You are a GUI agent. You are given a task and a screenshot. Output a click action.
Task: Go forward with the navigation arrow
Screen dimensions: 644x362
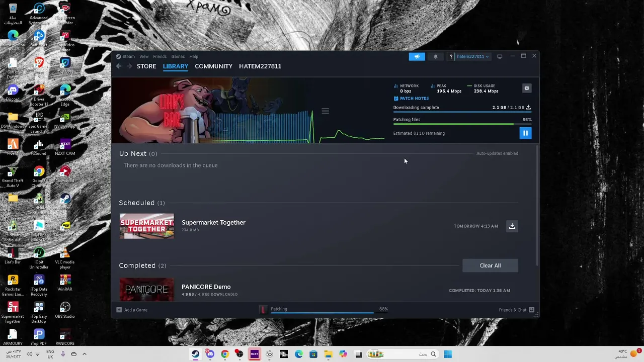click(129, 66)
